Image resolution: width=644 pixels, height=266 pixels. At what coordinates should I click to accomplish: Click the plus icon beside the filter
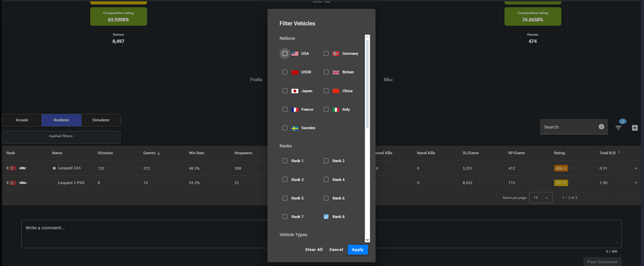point(635,128)
